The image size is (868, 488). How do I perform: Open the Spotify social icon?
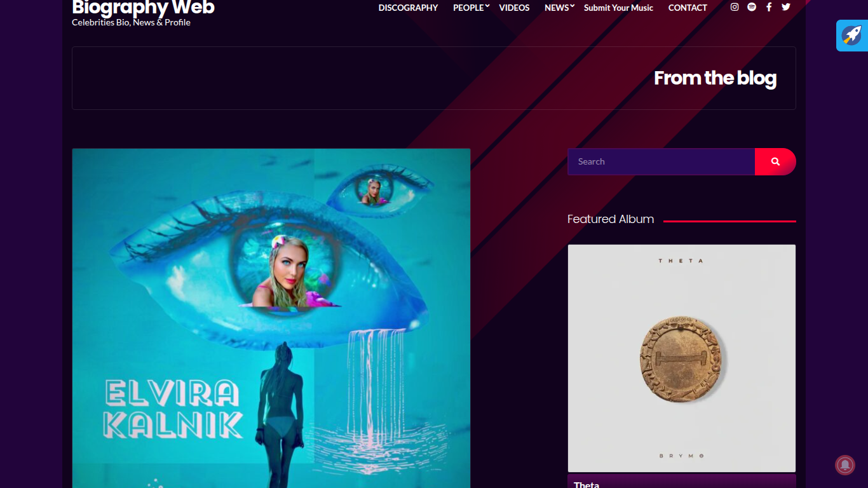pos(752,7)
